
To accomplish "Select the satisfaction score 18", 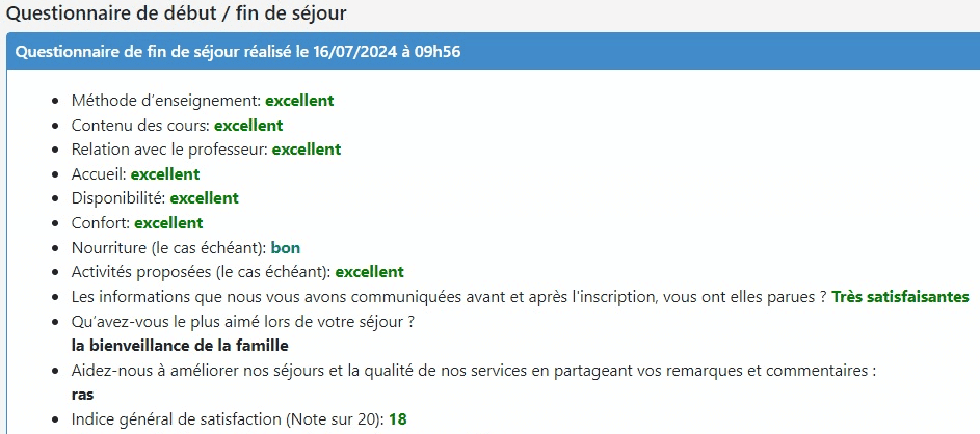I will (398, 419).
